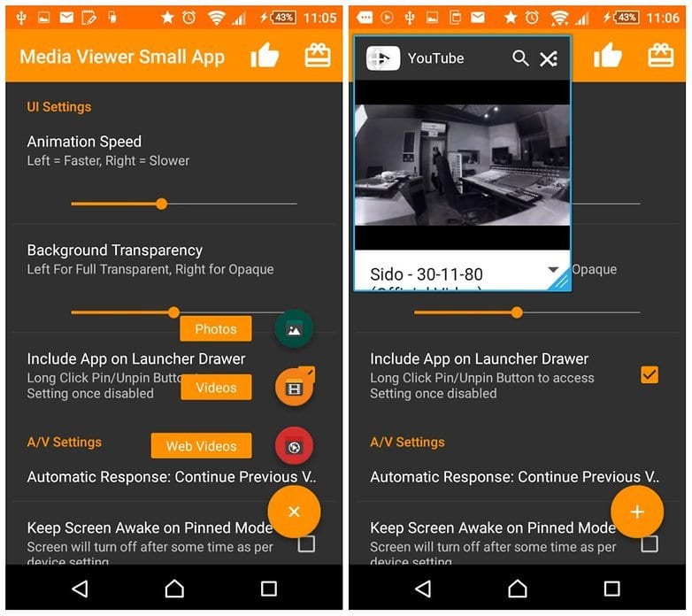Click the Photos label button

(216, 328)
